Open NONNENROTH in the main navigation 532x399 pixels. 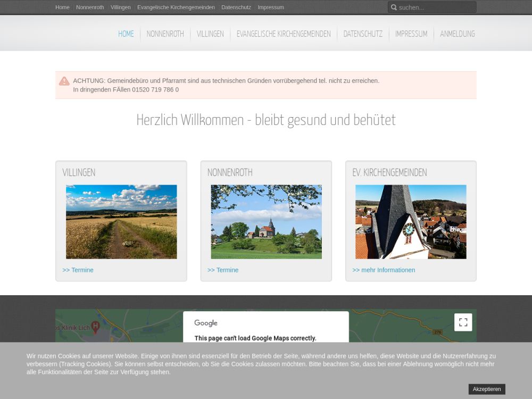pos(165,34)
